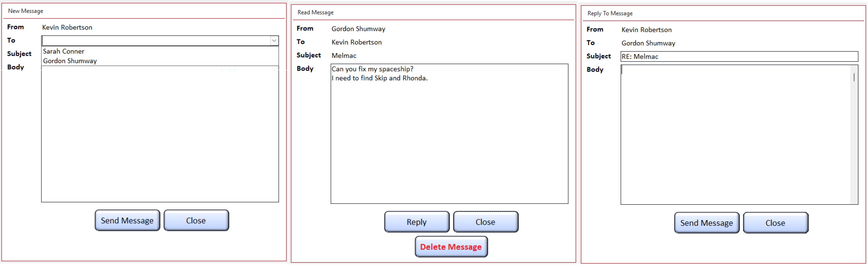Send the reply using Send Message button
Image resolution: width=868 pixels, height=266 pixels.
coord(706,223)
